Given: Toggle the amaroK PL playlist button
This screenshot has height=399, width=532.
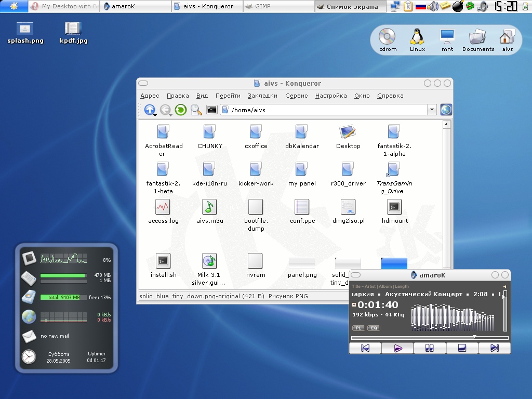Looking at the screenshot, I should point(358,328).
